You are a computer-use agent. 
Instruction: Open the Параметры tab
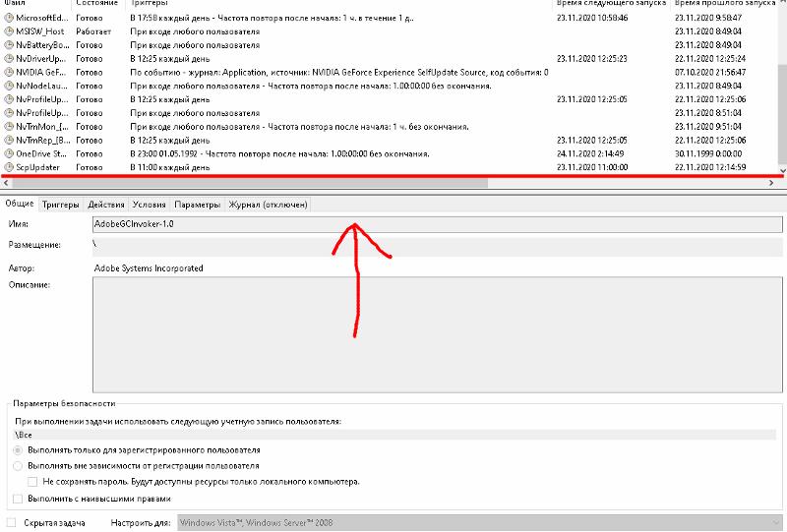click(x=198, y=205)
